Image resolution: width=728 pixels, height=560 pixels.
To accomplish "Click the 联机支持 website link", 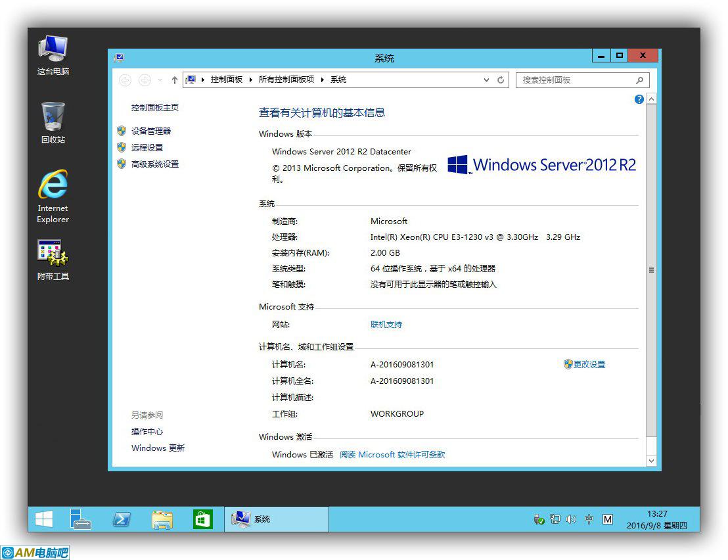I will [386, 325].
